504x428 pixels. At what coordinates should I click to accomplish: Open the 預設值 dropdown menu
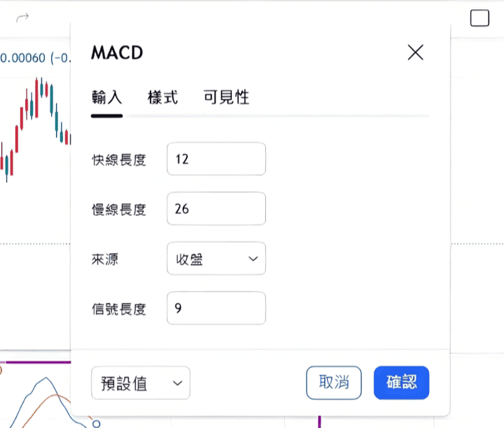tap(141, 383)
